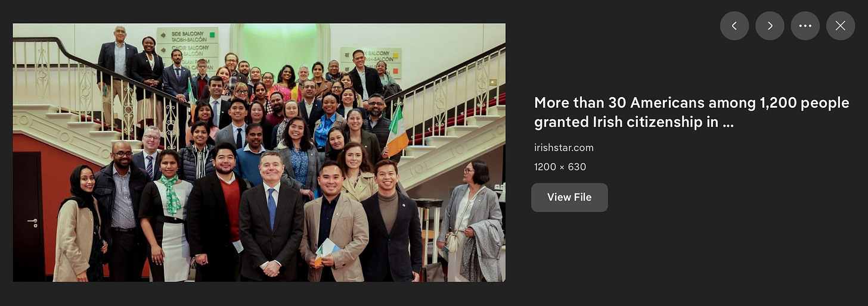The image size is (868, 306).
Task: Open the irishstar.com source link
Action: tap(564, 148)
